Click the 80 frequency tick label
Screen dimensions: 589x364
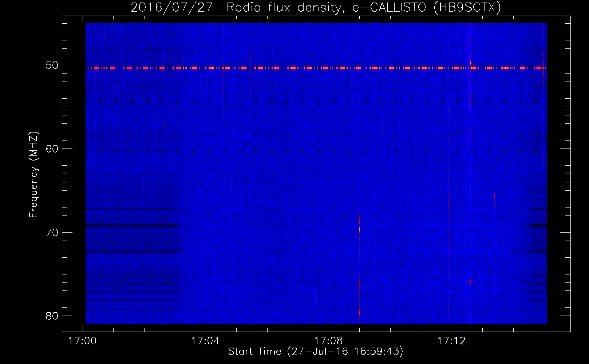(x=52, y=316)
